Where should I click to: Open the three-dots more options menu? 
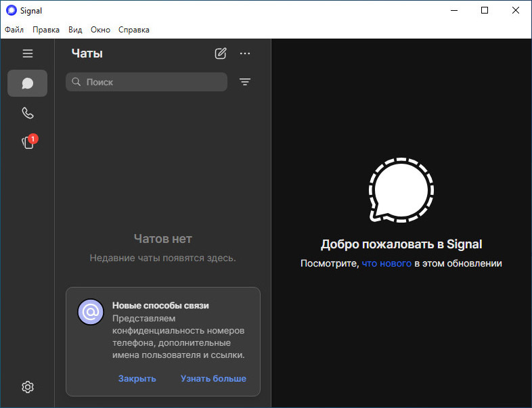tap(245, 53)
